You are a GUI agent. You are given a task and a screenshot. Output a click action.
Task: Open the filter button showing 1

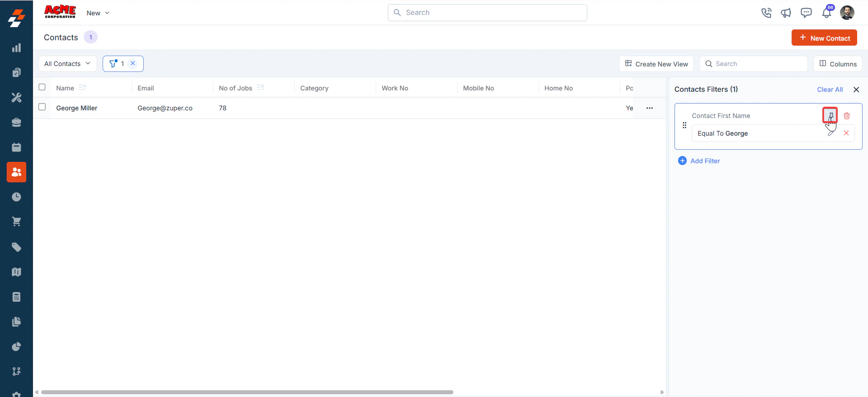117,64
